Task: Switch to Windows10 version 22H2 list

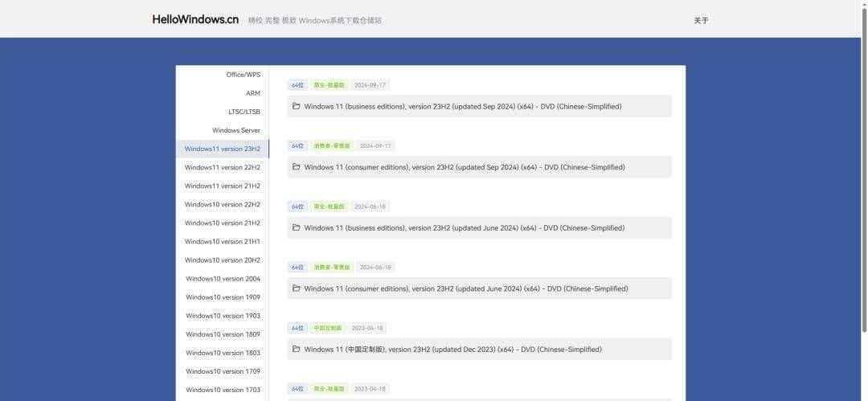Action: (222, 204)
